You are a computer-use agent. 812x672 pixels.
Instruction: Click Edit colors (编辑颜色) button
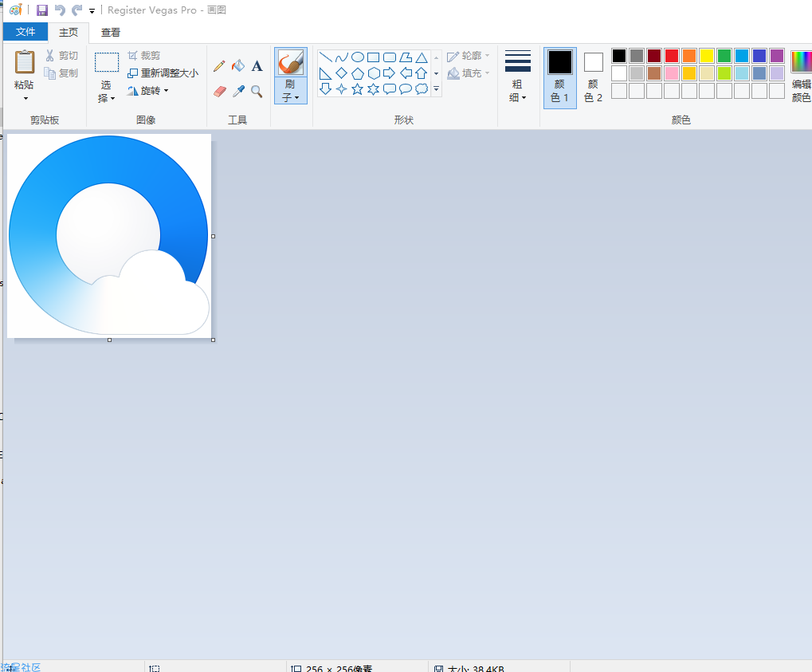[801, 77]
